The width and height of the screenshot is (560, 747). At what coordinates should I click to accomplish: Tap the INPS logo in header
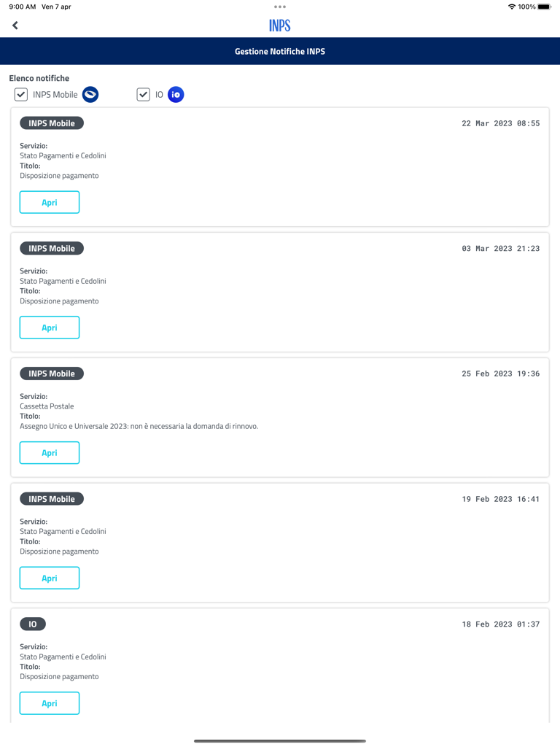[x=280, y=26]
